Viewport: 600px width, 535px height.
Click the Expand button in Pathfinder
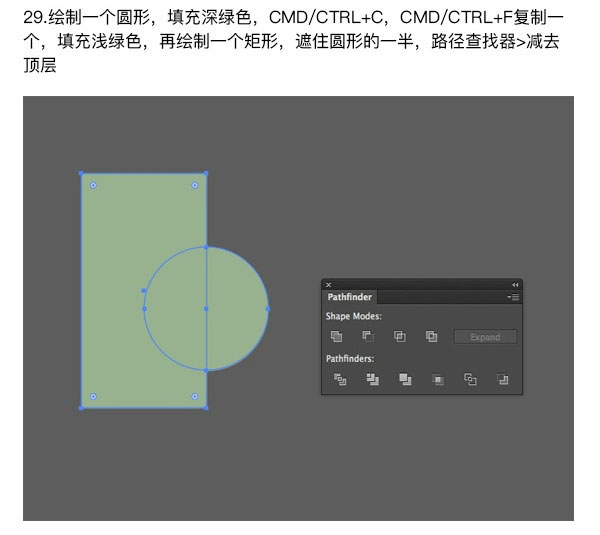point(485,337)
